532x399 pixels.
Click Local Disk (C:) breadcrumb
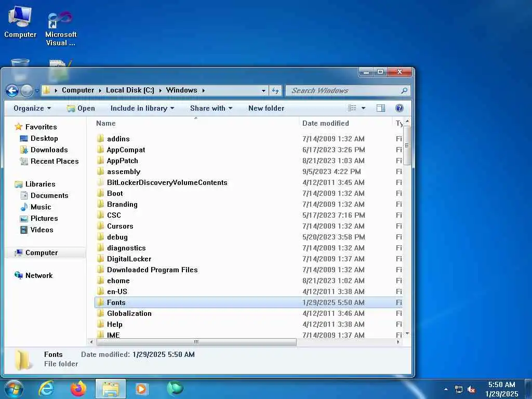pos(130,90)
